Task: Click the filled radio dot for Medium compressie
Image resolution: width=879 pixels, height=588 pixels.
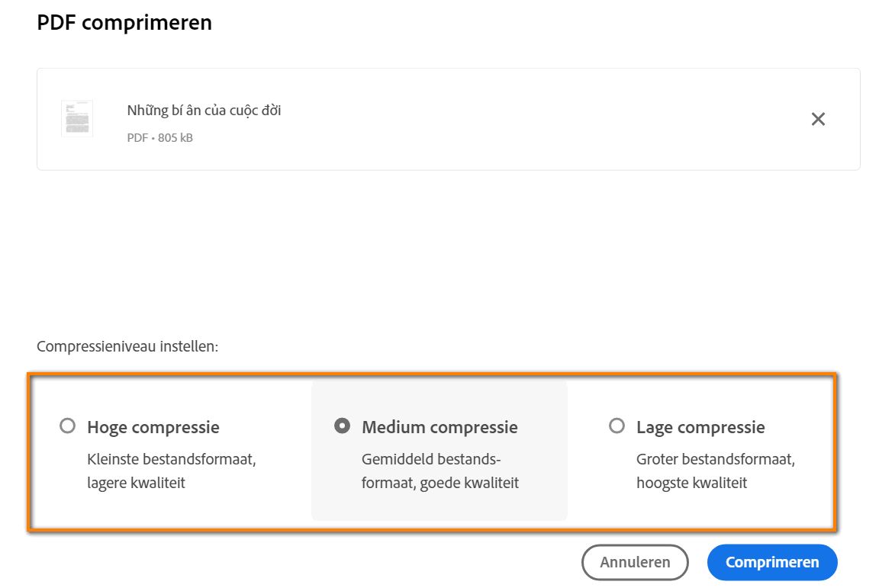Action: 342,426
